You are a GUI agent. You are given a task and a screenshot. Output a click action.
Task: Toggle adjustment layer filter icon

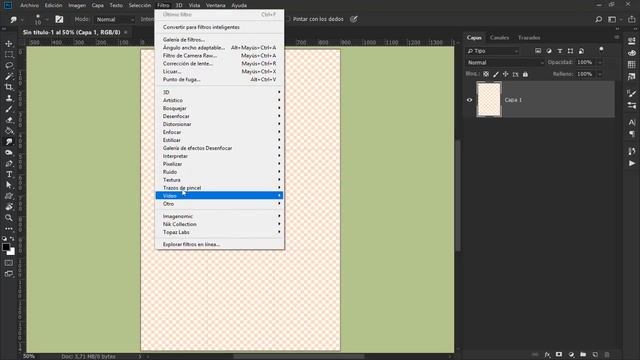549,51
